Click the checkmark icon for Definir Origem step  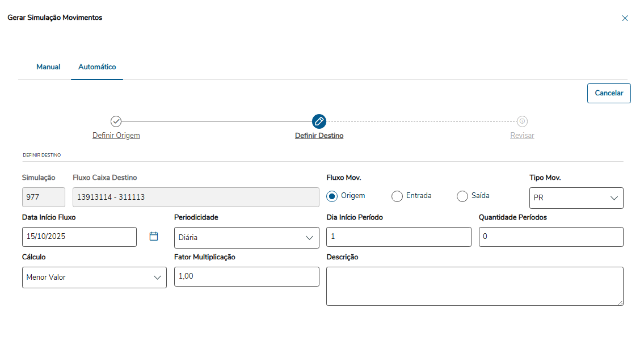pyautogui.click(x=116, y=121)
